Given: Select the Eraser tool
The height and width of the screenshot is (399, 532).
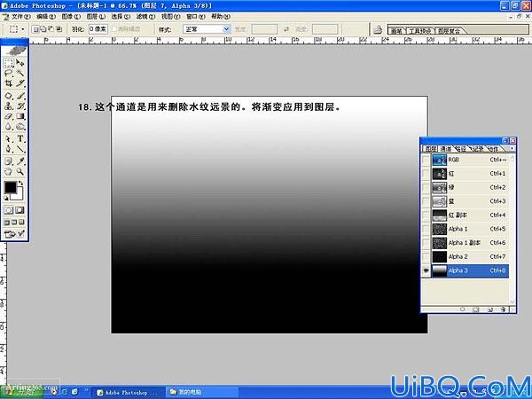Looking at the screenshot, I should 9,117.
